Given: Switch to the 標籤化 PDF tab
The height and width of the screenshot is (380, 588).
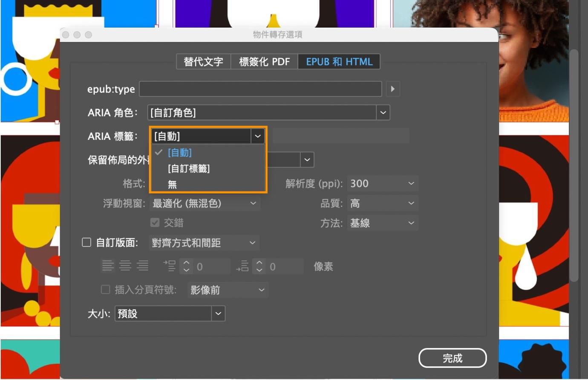Looking at the screenshot, I should coord(264,62).
